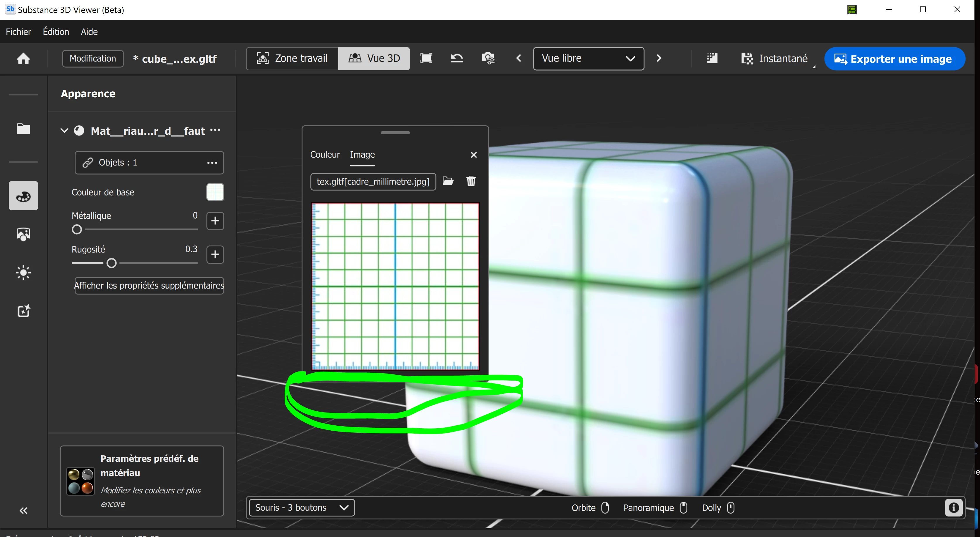Image resolution: width=980 pixels, height=537 pixels.
Task: Open the lighting sun sidebar icon
Action: click(23, 272)
